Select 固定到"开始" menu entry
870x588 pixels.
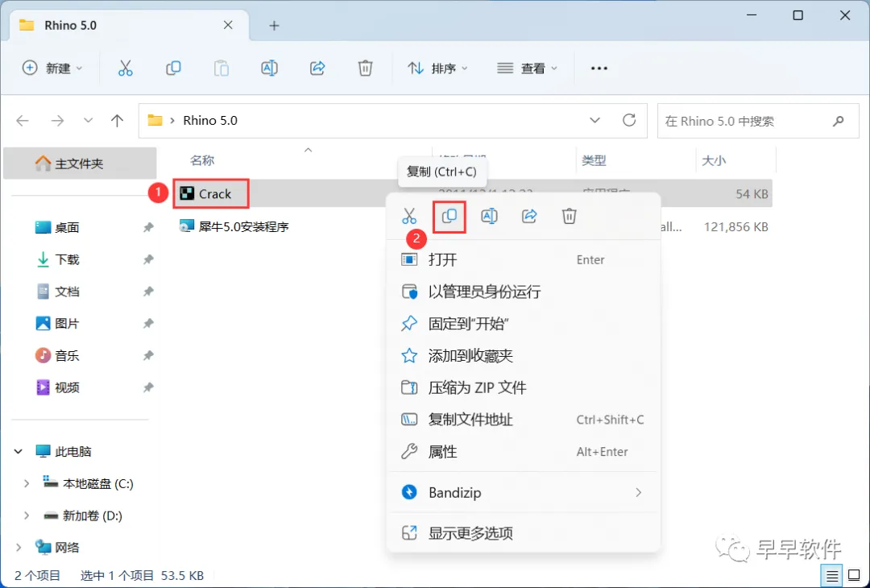coord(523,324)
